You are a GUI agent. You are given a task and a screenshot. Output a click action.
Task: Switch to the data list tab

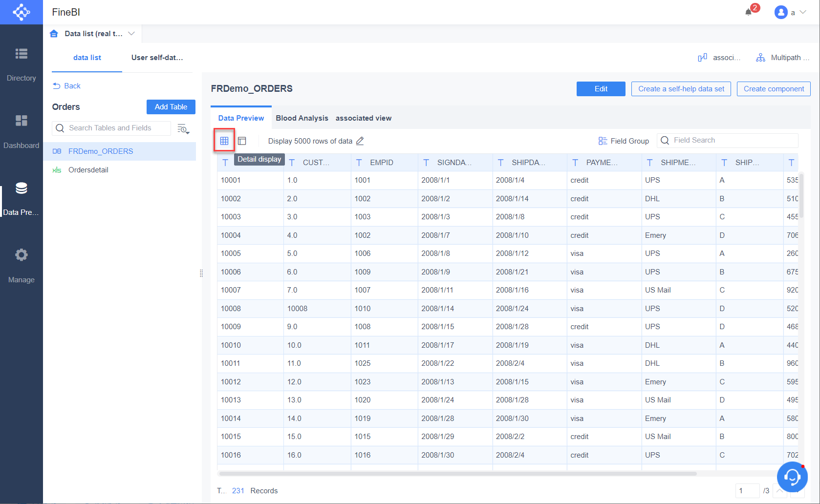click(87, 58)
